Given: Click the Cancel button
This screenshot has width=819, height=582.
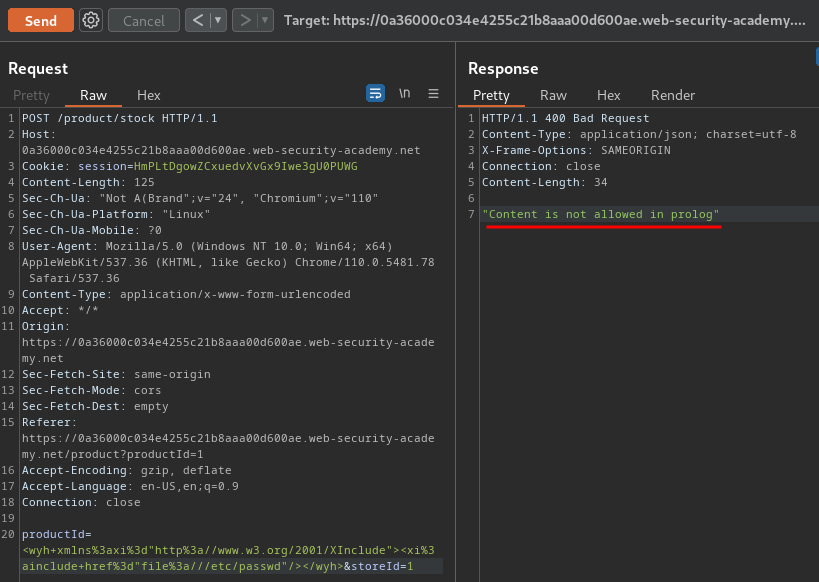Looking at the screenshot, I should point(144,20).
